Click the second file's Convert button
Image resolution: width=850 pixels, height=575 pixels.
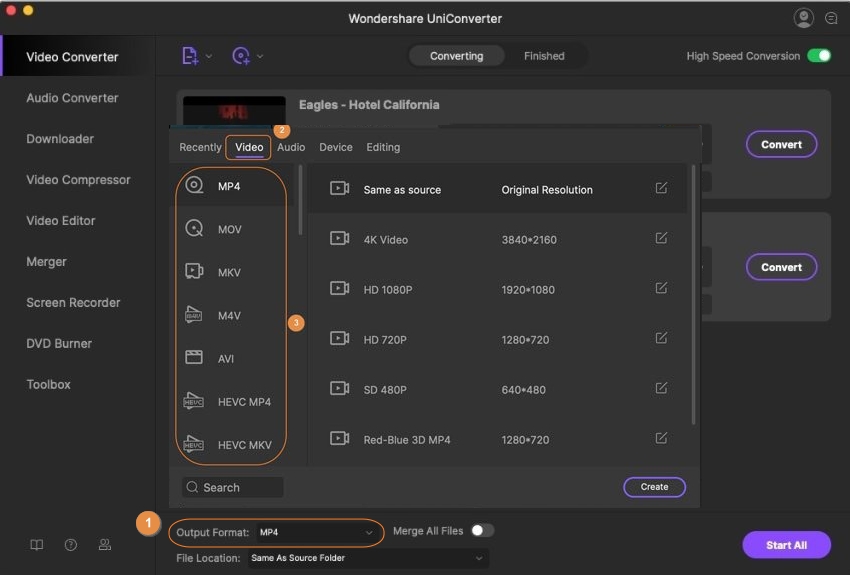pos(781,267)
